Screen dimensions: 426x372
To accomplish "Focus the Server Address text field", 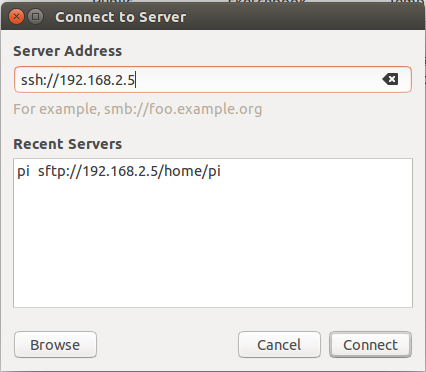I will (x=213, y=80).
